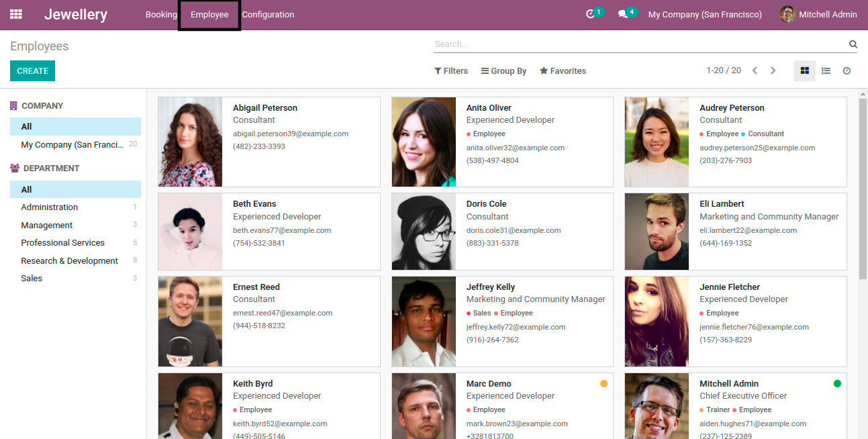Viewport: 868px width, 439px height.
Task: Select My Company (San Franci... filter
Action: [75, 144]
